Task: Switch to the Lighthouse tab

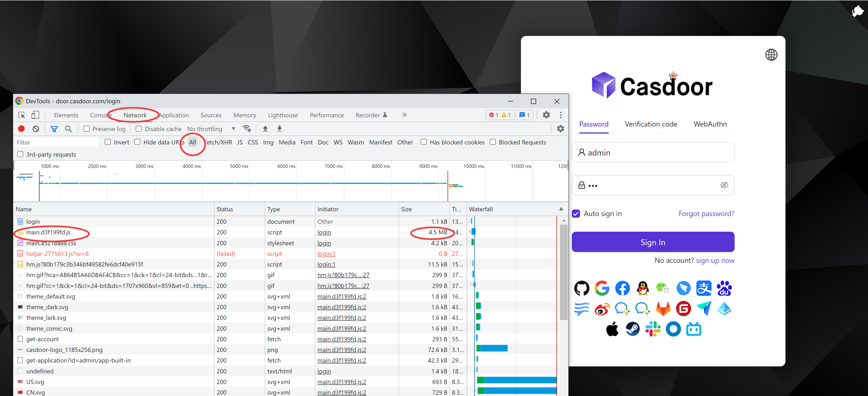Action: point(283,115)
